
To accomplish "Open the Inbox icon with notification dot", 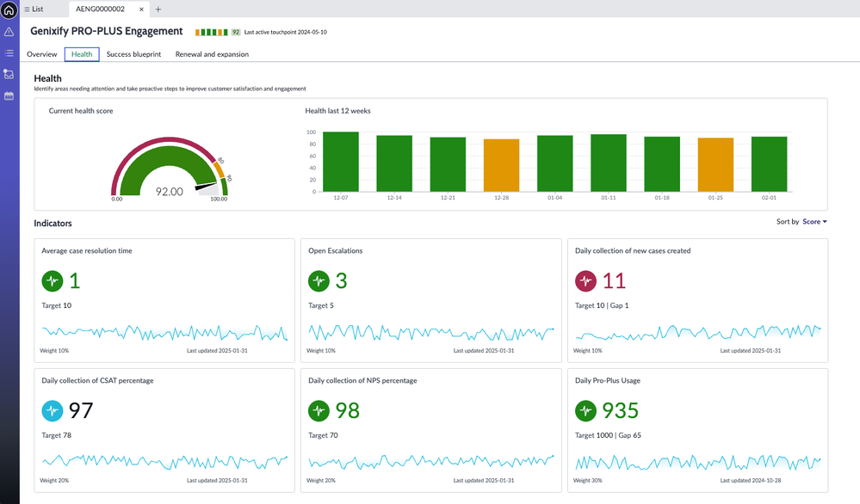I will pos(9,74).
